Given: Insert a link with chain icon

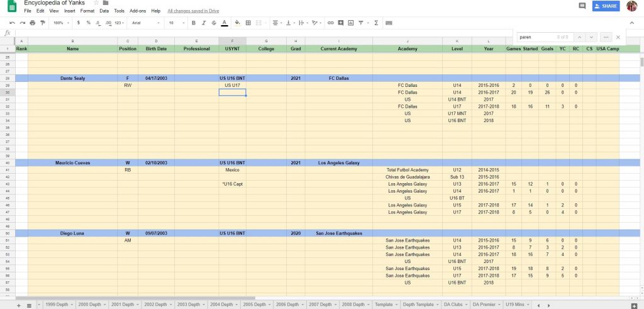Looking at the screenshot, I should click(x=330, y=23).
